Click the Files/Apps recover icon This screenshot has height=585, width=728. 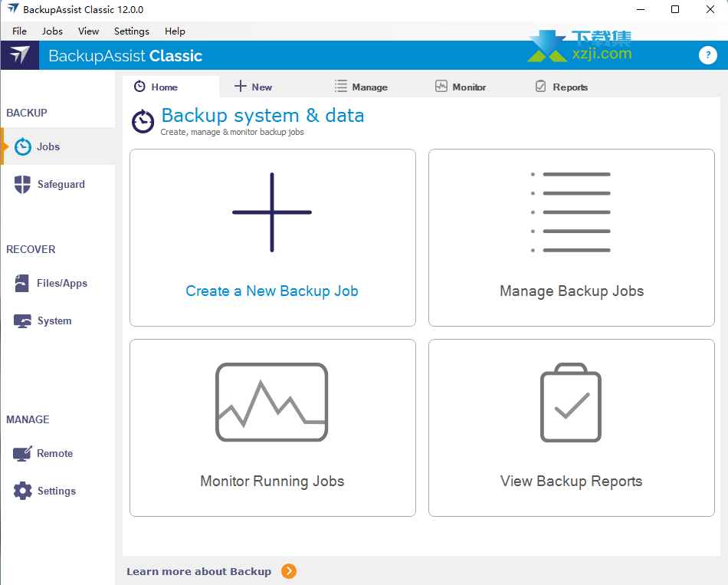(x=21, y=283)
